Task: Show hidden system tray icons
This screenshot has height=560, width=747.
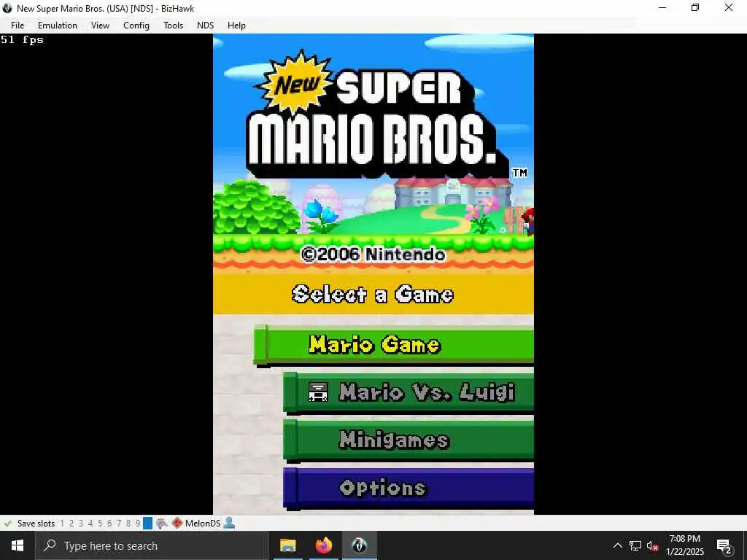Action: 617,545
